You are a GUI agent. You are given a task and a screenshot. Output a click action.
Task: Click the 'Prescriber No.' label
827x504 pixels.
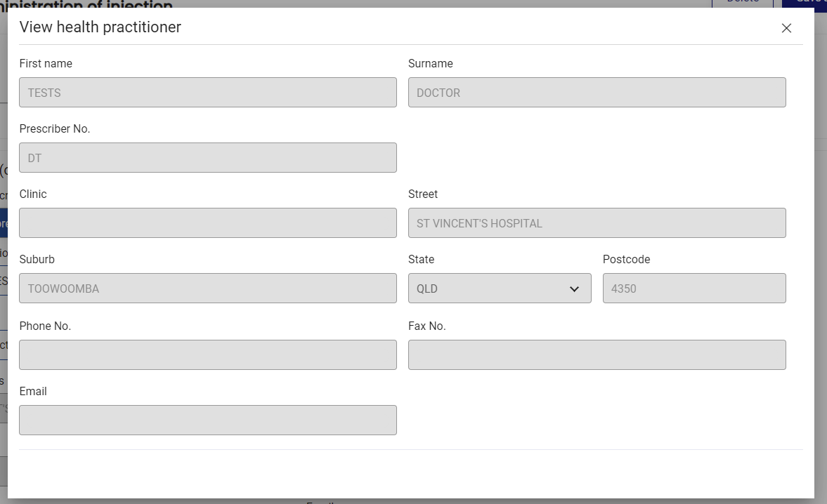55,129
